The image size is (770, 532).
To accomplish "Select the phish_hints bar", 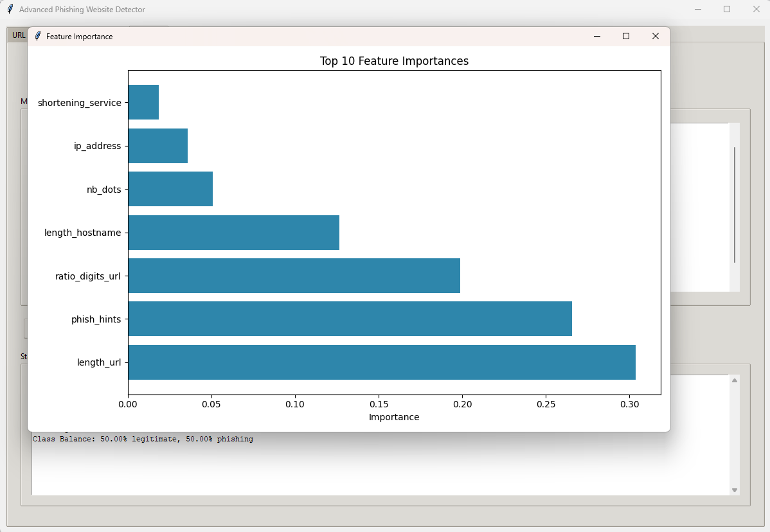I will 350,319.
